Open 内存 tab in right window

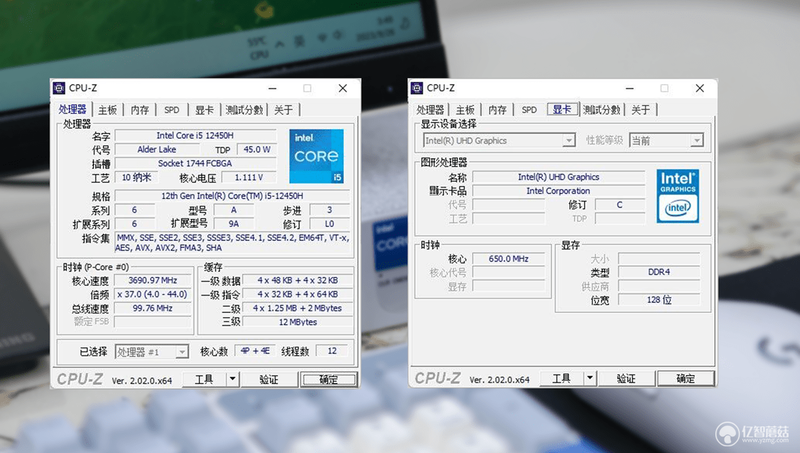(497, 110)
